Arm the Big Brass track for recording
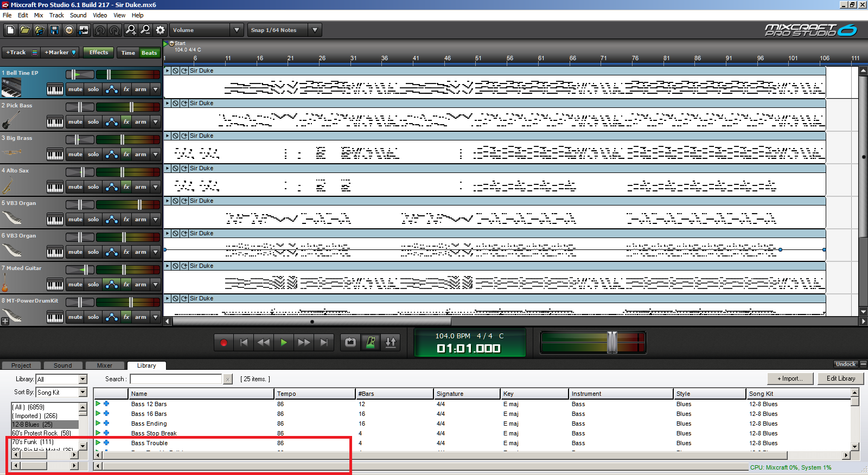 [141, 155]
